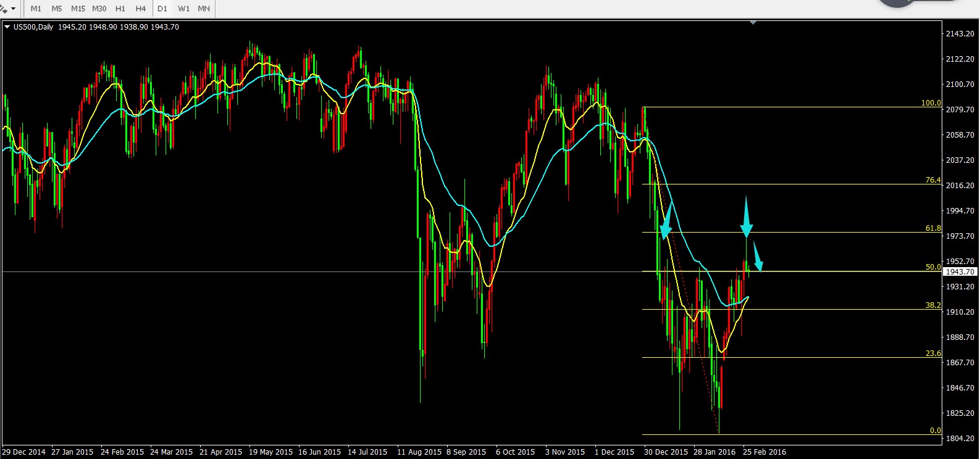Click the leftmost cyan down arrow on chart
The image size is (980, 459).
click(666, 222)
